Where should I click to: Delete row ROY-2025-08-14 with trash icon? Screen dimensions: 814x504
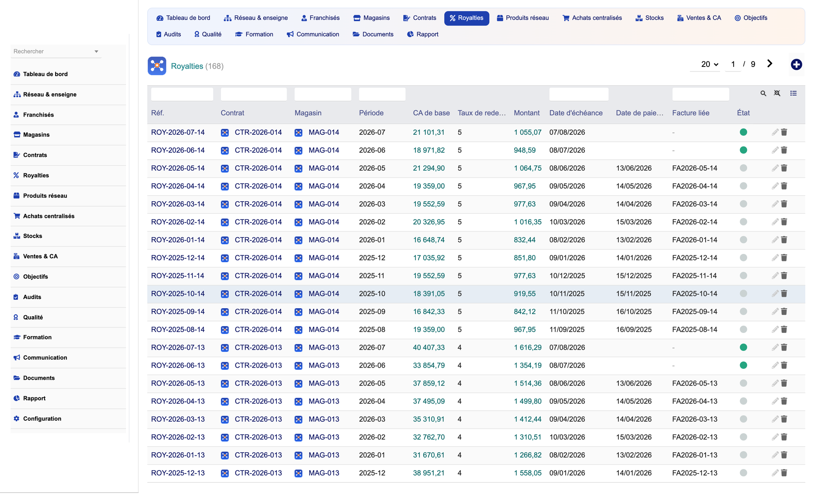point(784,330)
